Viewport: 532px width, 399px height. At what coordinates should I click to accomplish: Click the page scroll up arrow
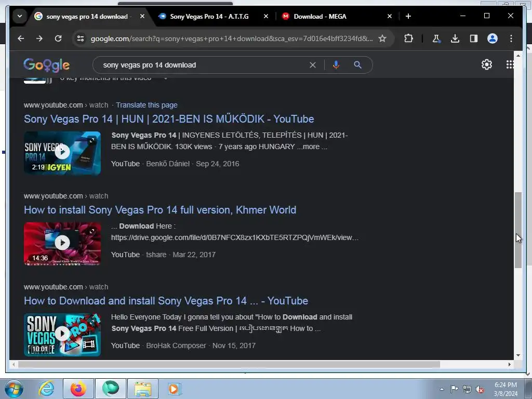pyautogui.click(x=518, y=55)
